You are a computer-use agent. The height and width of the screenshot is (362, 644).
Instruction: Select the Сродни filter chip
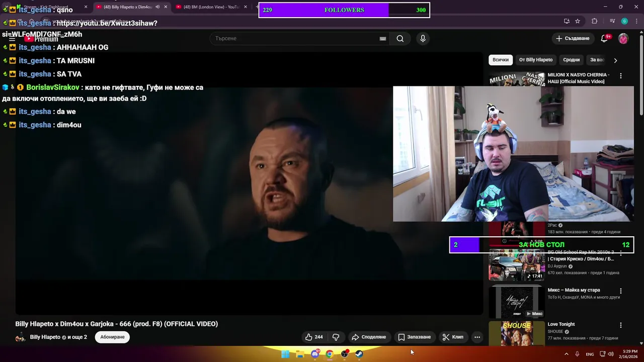coord(571,60)
